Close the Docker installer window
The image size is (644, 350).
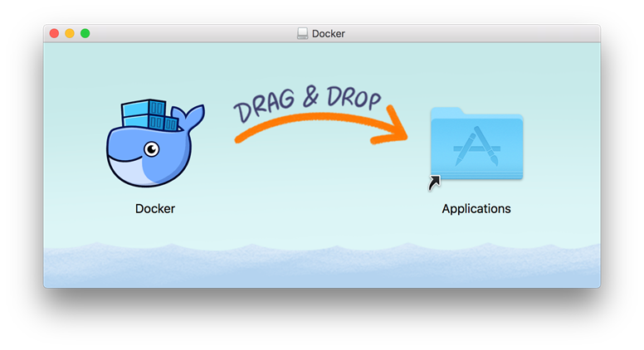pyautogui.click(x=54, y=33)
